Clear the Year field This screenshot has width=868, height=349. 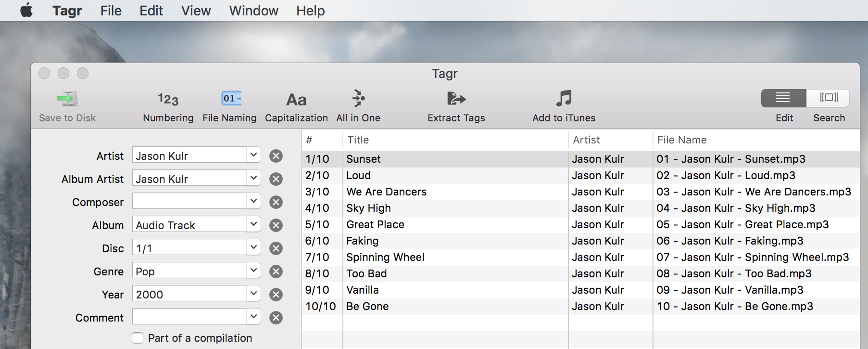click(x=276, y=295)
